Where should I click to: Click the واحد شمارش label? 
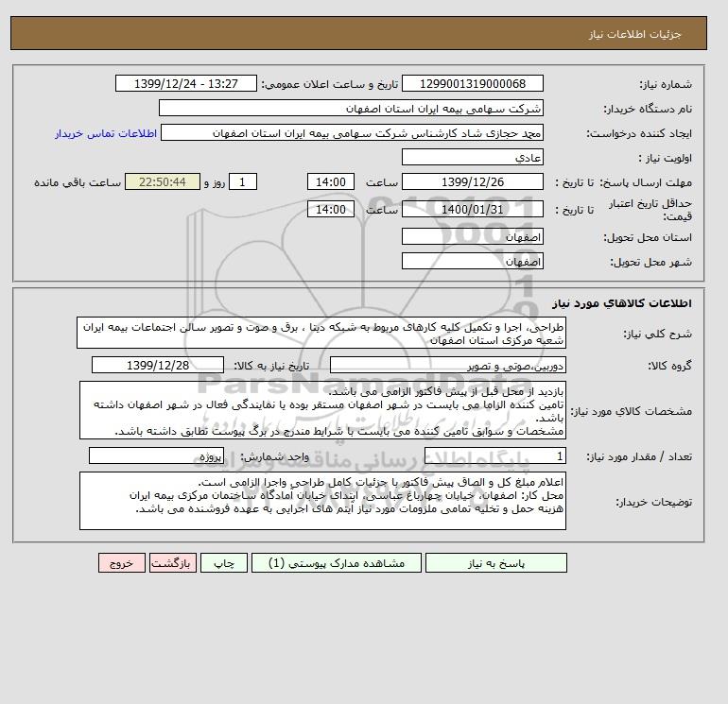coord(275,456)
